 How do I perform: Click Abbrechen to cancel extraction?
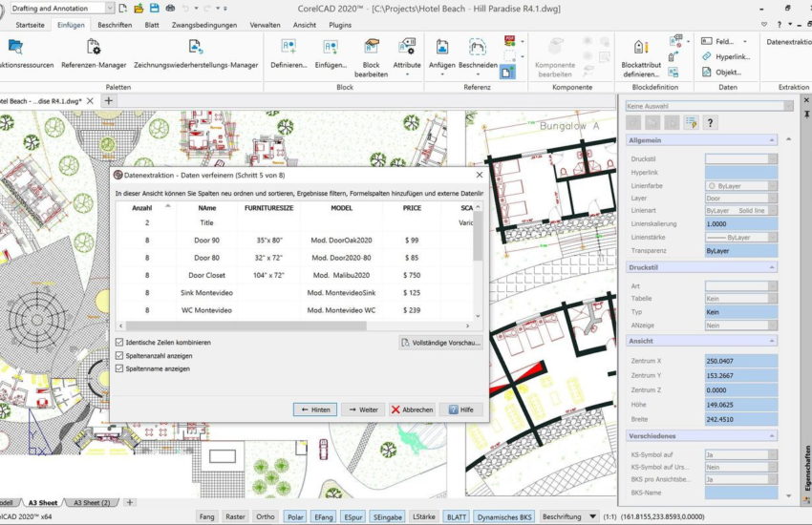[412, 409]
